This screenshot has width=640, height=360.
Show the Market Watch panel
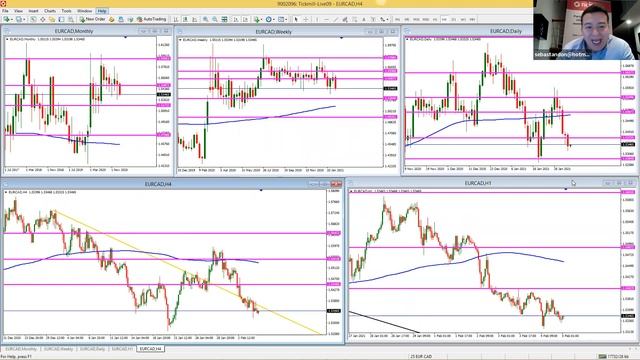point(33,19)
